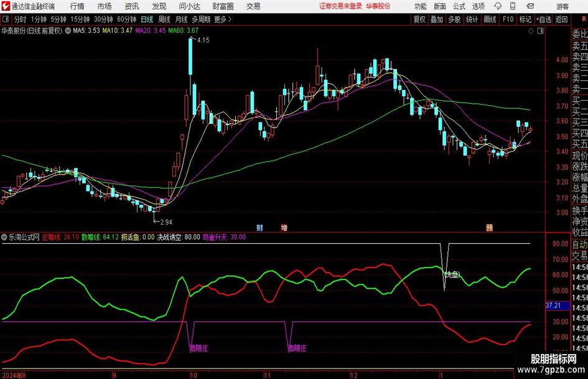Viewport: 588px width, 379px height.
Task: Click the 标记 mark button
Action: pos(525,19)
